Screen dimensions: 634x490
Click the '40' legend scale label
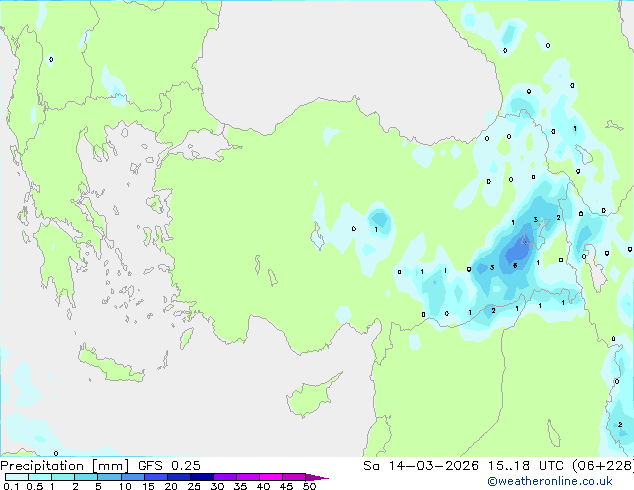263,486
